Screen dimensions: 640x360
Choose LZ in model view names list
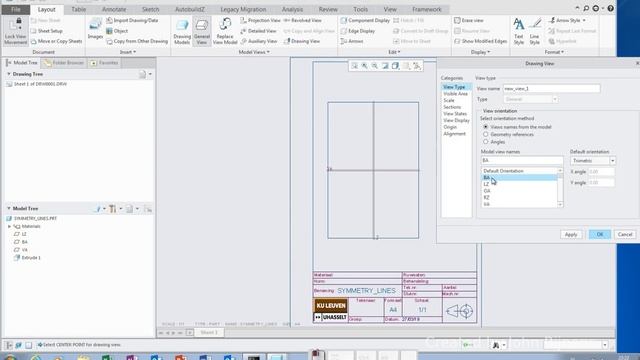[519, 184]
